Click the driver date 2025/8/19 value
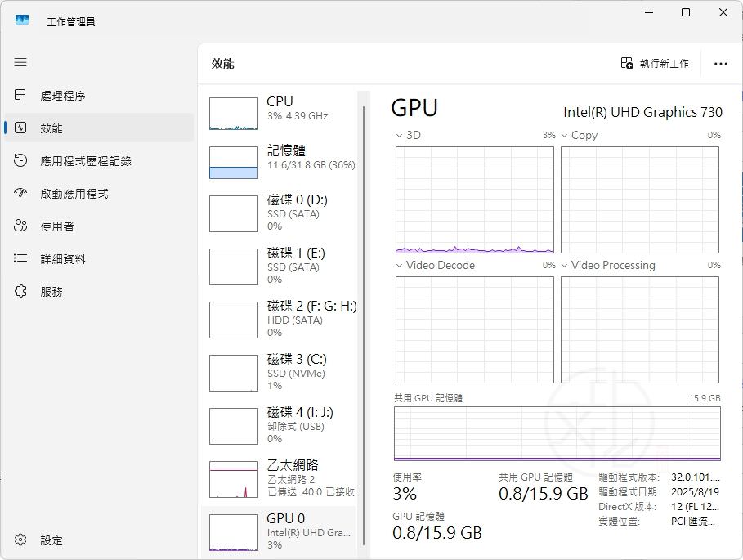This screenshot has height=560, width=743. (x=695, y=492)
